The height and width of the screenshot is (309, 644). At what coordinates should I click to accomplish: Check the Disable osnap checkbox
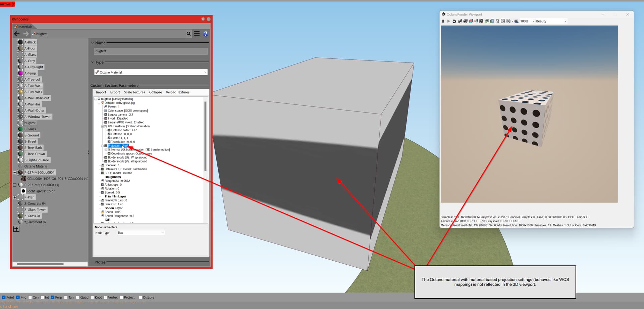point(141,297)
